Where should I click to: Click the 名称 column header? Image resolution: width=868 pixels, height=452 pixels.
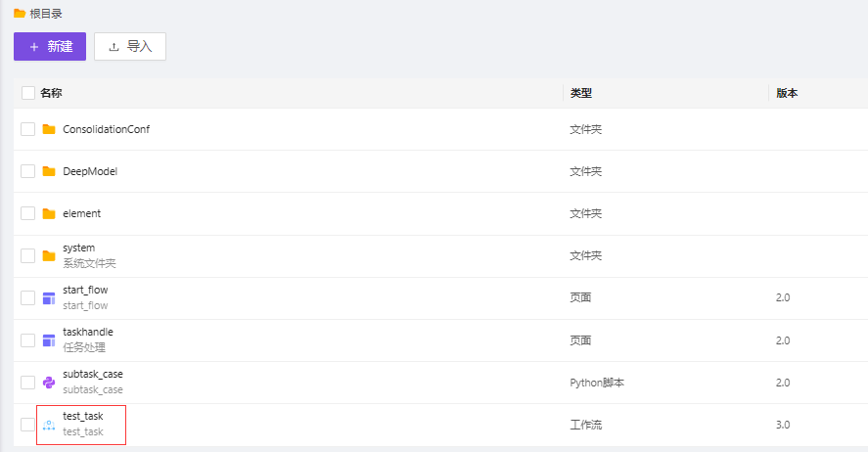point(51,93)
